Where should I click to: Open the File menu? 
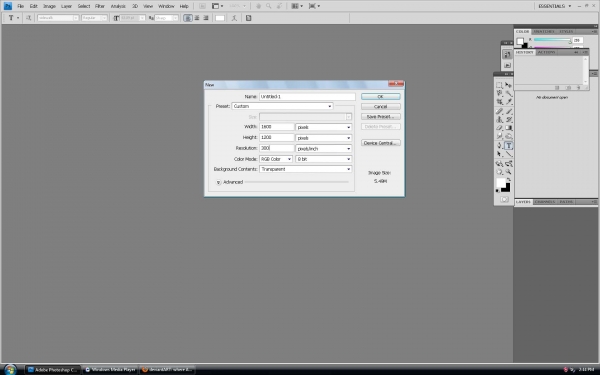(21, 6)
